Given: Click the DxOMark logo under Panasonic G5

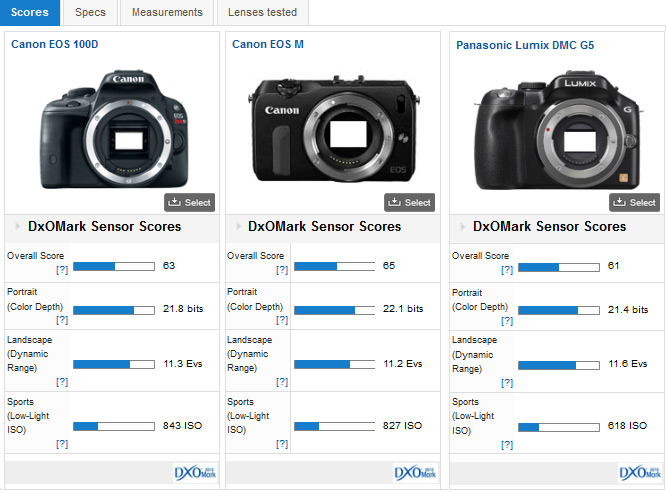Looking at the screenshot, I should pos(640,473).
